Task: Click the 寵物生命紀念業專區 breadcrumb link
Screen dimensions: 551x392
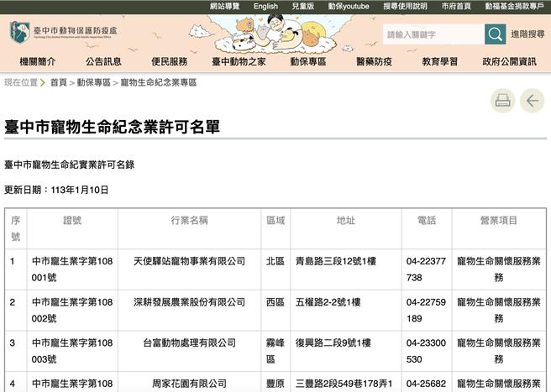Action: 159,82
